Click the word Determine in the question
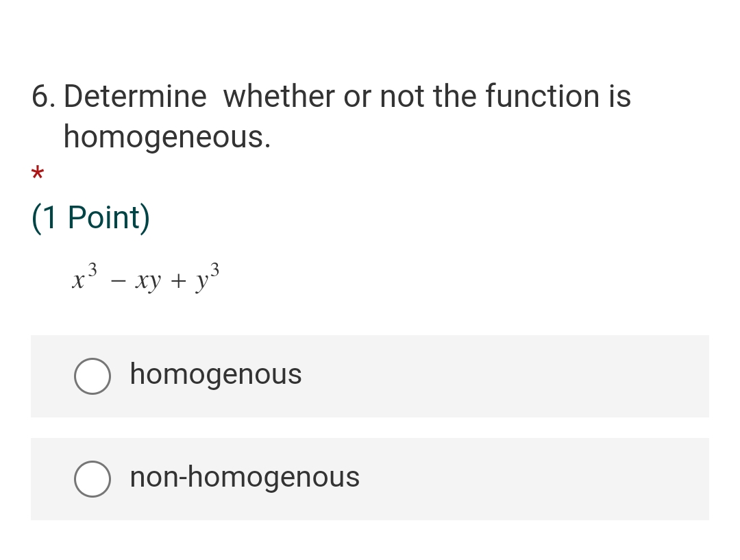This screenshot has height=560, width=740. pyautogui.click(x=134, y=96)
